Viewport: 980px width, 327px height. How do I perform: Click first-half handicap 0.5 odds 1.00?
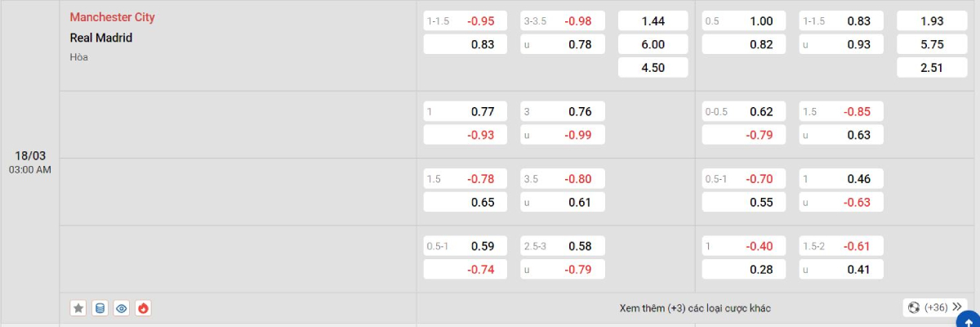click(x=744, y=21)
